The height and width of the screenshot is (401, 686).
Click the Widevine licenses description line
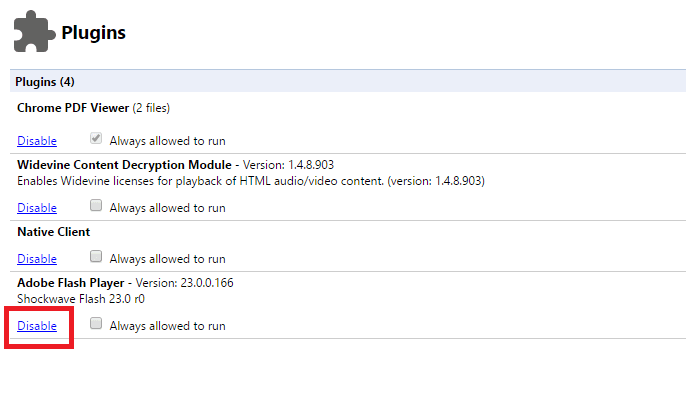(250, 181)
